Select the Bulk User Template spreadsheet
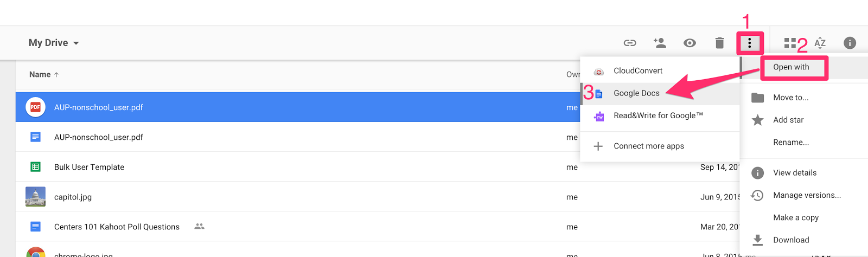Viewport: 868px width, 257px height. 89,167
